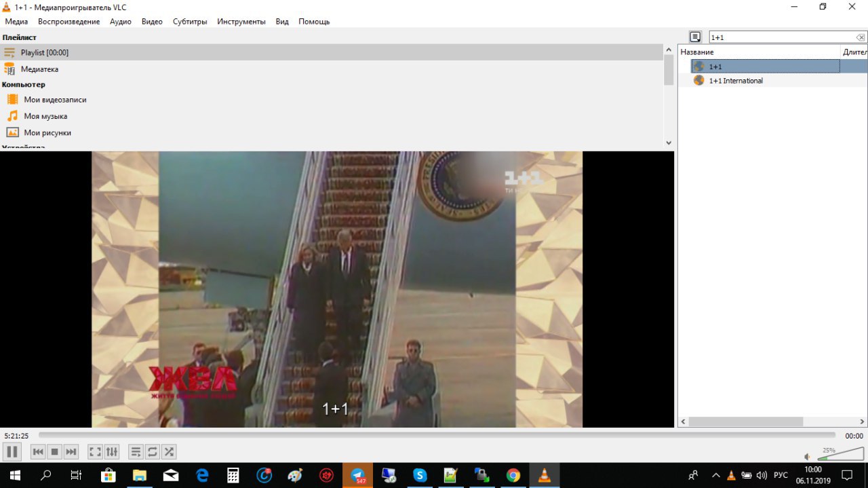Clear the playlist search text
Image resolution: width=868 pixels, height=488 pixels.
(861, 37)
